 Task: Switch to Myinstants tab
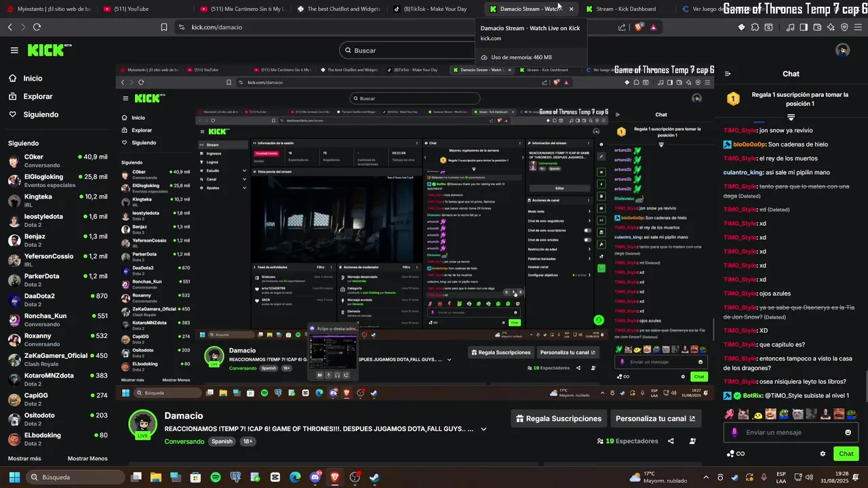(48, 9)
